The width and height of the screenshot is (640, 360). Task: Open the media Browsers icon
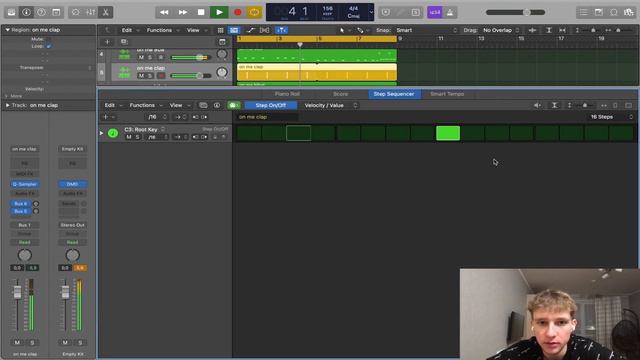point(629,12)
